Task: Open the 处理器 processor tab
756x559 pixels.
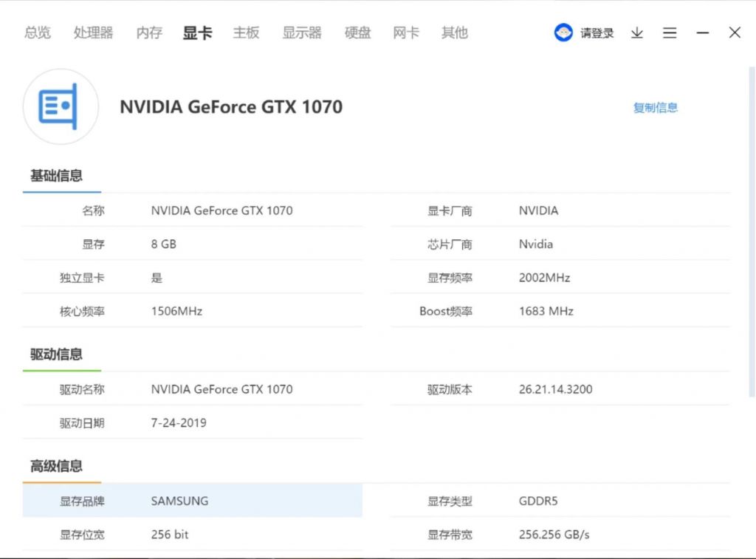Action: (x=93, y=32)
